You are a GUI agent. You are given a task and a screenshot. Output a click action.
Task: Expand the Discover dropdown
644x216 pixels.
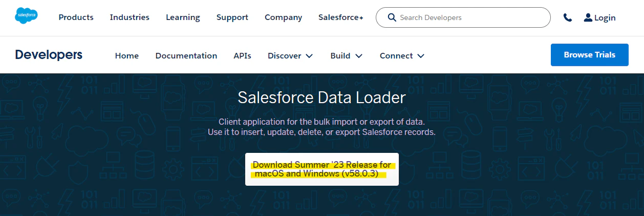tap(290, 55)
